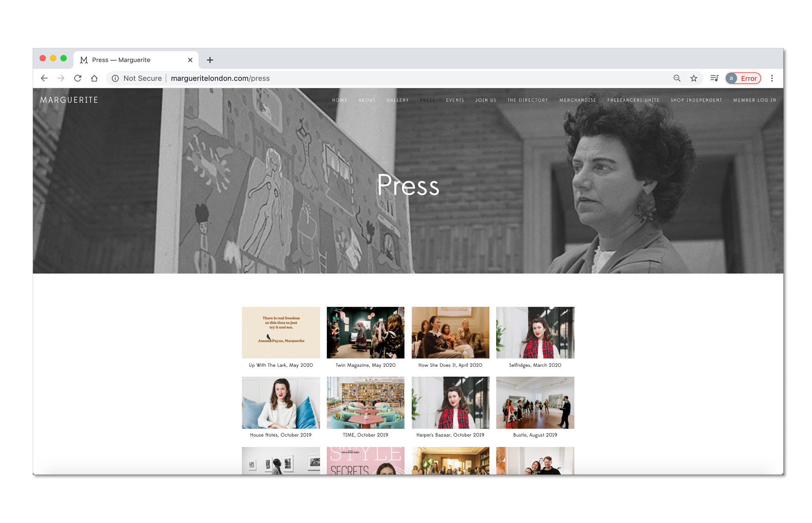Click the address bar URL field

pos(389,78)
